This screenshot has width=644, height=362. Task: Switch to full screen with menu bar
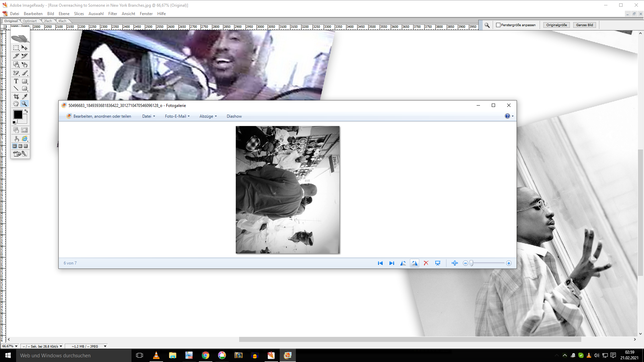pyautogui.click(x=20, y=146)
